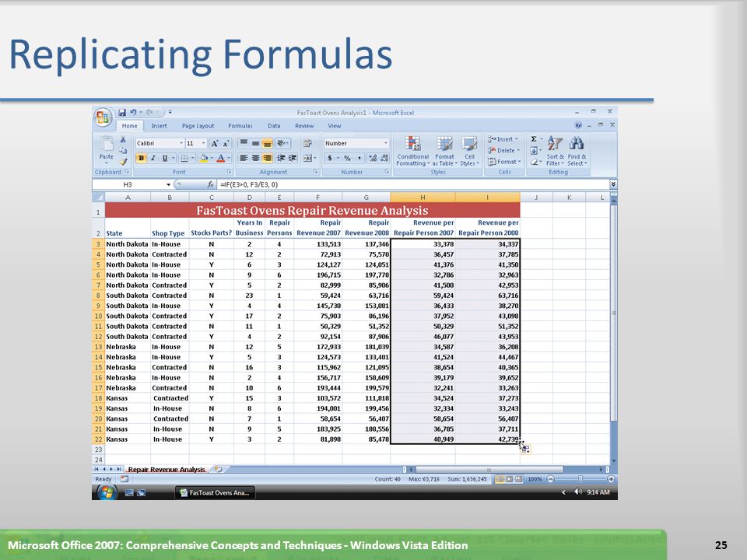Viewport: 747px width, 560px height.
Task: Expand the Conditional Formatting menu
Action: pyautogui.click(x=412, y=150)
